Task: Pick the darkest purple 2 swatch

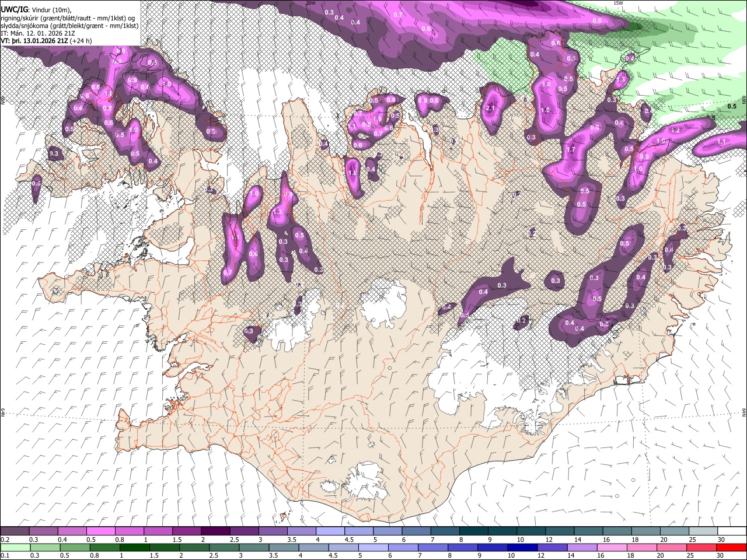Action: click(x=215, y=531)
